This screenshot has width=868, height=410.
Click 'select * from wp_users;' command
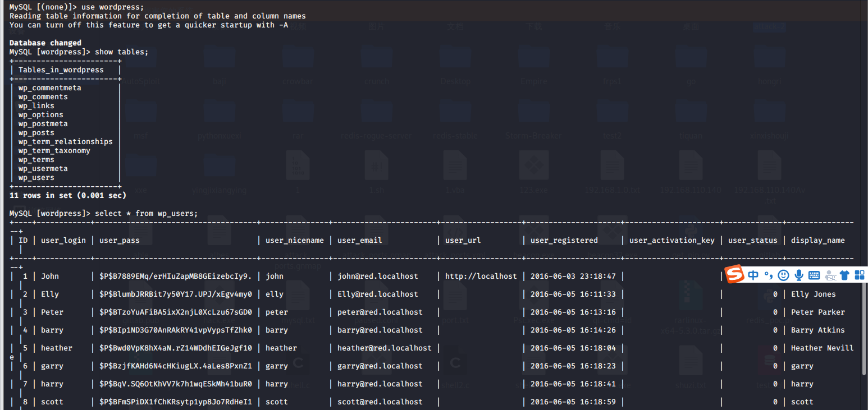[x=147, y=213]
